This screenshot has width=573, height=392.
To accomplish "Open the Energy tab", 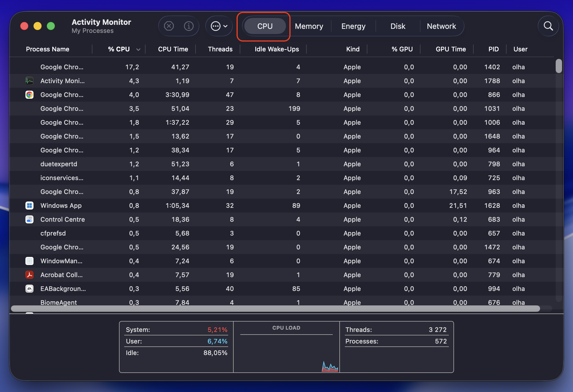I will (353, 26).
